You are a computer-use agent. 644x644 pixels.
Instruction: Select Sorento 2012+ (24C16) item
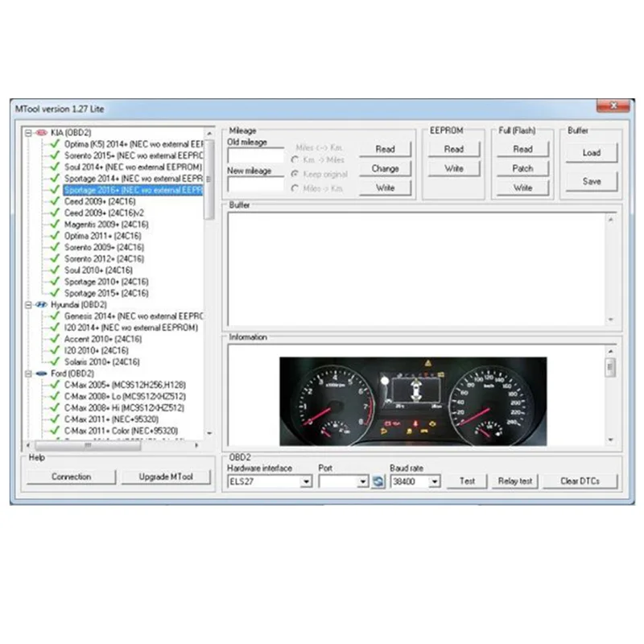[105, 258]
